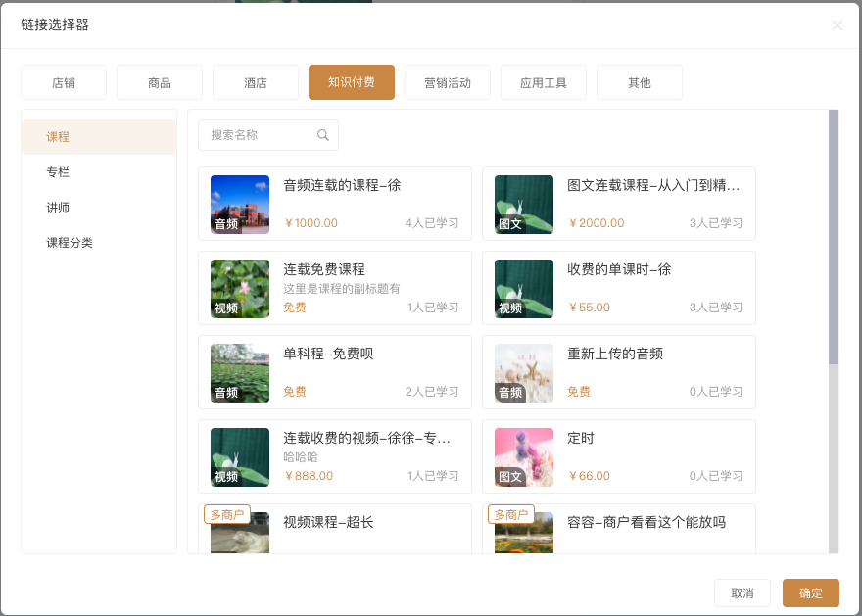Click thumbnail of 音频连载的课程-徐

pyautogui.click(x=240, y=205)
